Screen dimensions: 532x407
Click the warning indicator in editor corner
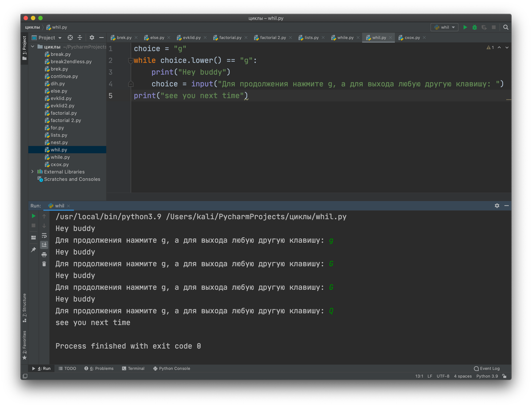[x=490, y=47]
